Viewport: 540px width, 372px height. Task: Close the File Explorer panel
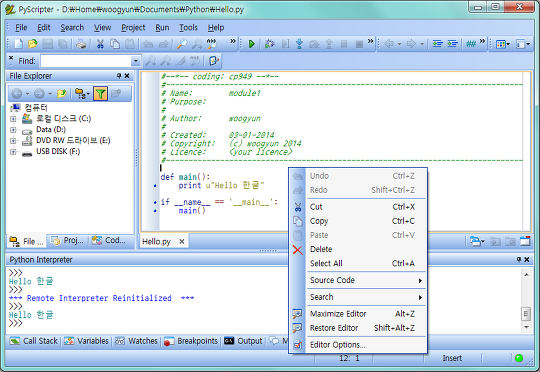pos(127,76)
